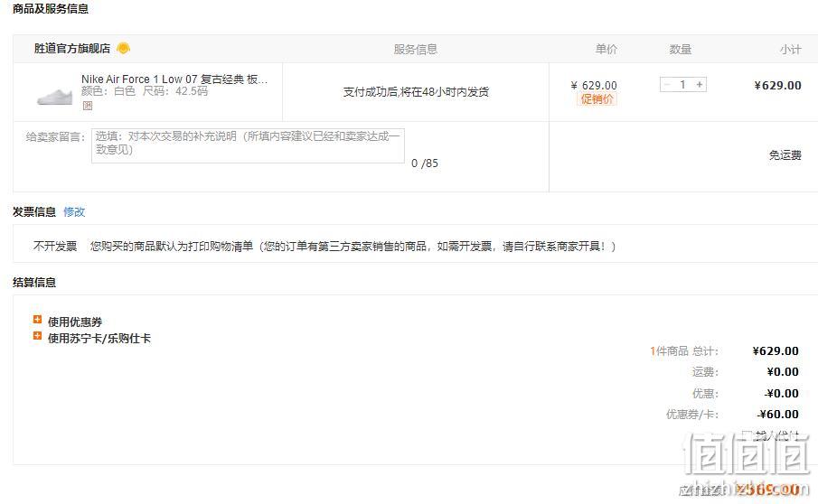Screen dimensions: 818x504
Task: Click the 数量 column header
Action: [x=681, y=49]
